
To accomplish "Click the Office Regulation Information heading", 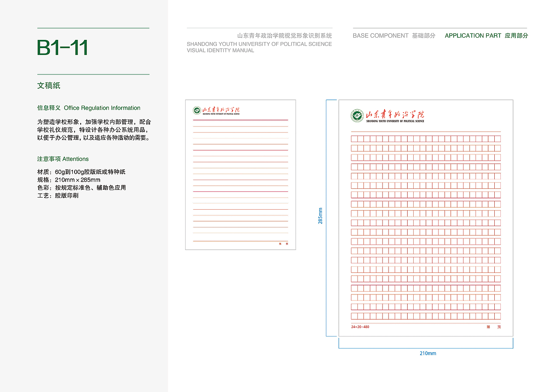I will [x=102, y=108].
